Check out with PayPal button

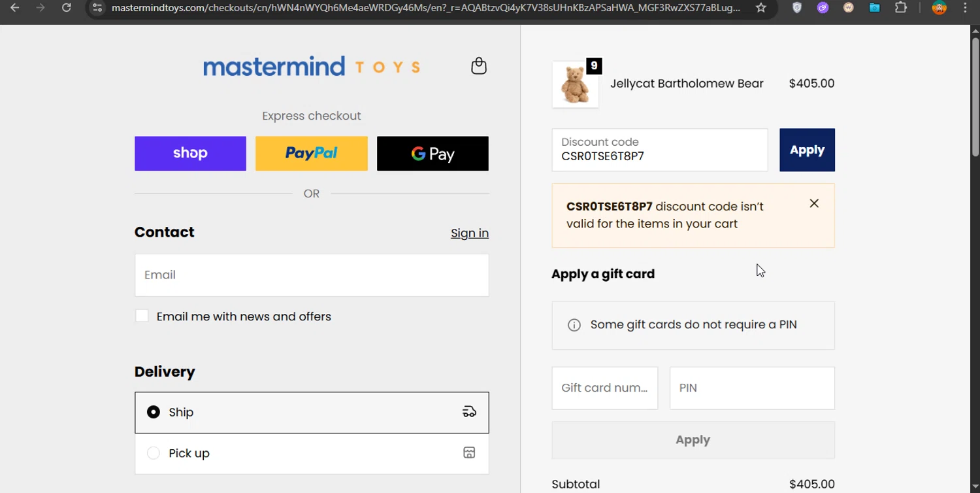coord(312,154)
